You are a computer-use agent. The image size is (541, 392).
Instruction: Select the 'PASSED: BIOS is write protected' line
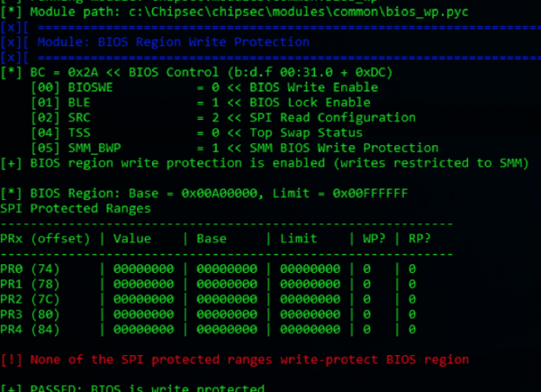click(133, 387)
